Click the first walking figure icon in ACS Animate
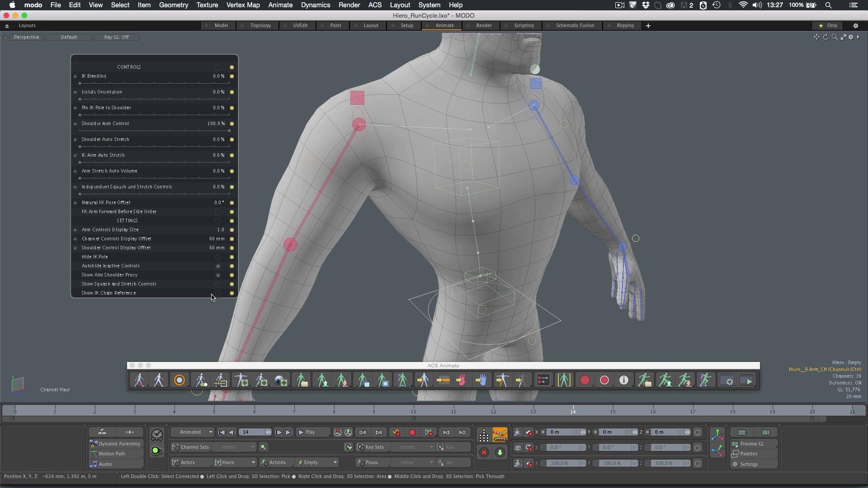This screenshot has height=488, width=868. coord(139,380)
